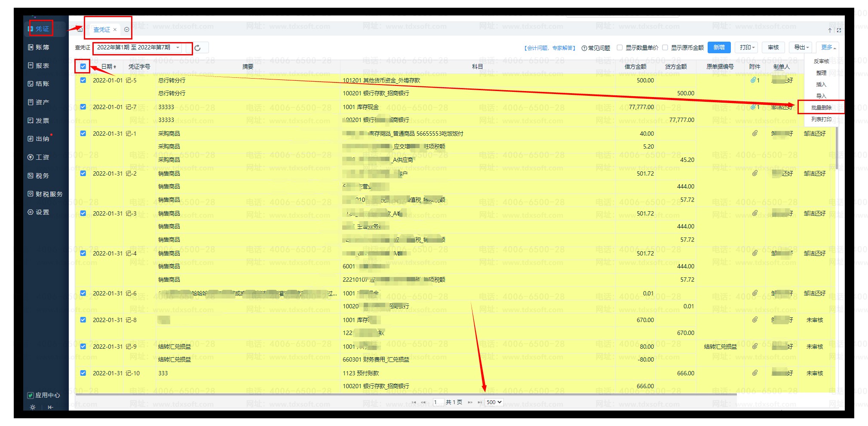This screenshot has width=868, height=426.
Task: Enable the 显示数量单价 checkbox
Action: [x=620, y=48]
